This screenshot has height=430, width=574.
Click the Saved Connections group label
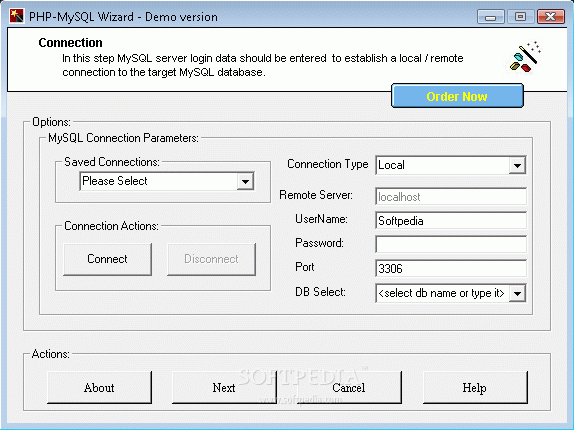[x=112, y=162]
